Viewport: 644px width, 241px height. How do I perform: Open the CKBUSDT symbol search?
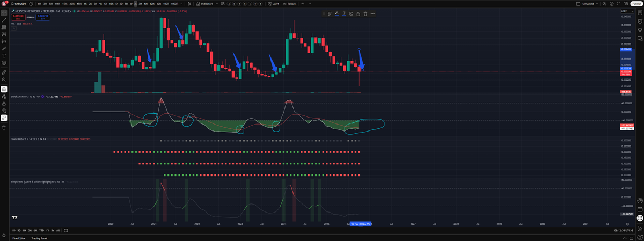point(19,4)
